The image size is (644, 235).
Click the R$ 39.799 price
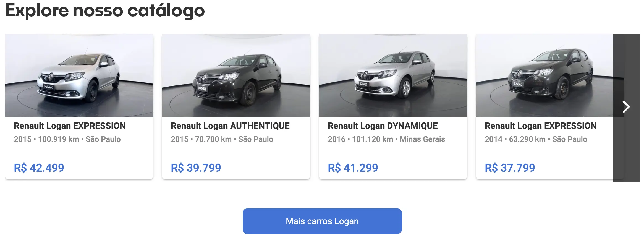[196, 168]
